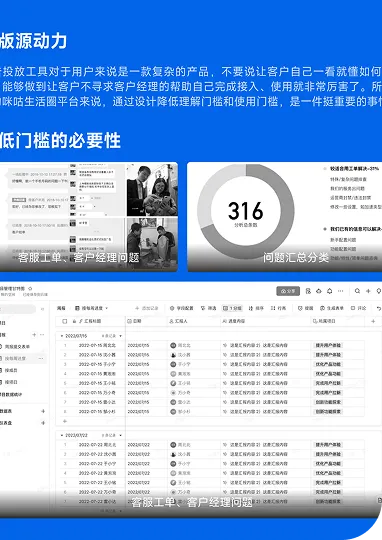Click the 进度内容 column header
The image size is (382, 540).
click(266, 321)
